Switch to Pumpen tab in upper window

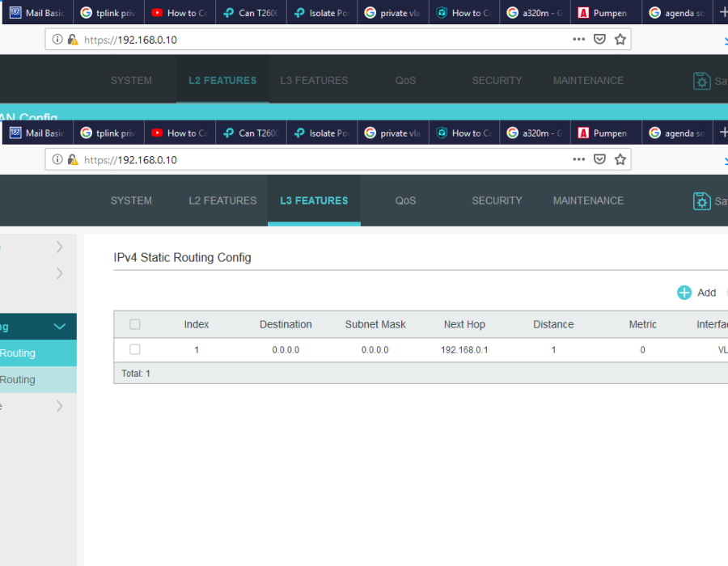(606, 12)
